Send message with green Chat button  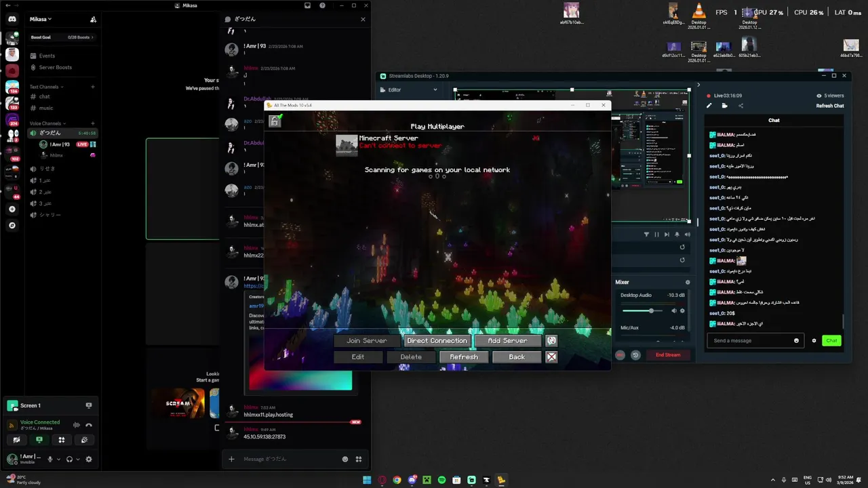point(831,341)
